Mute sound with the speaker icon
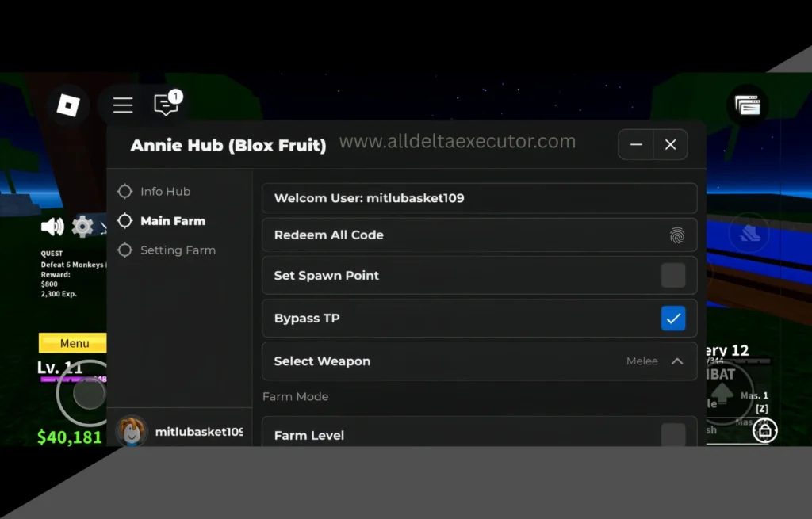 pyautogui.click(x=52, y=227)
